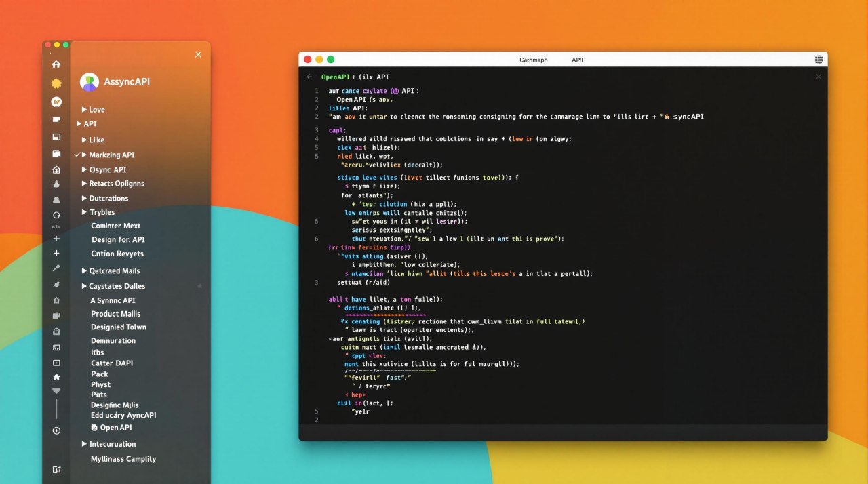This screenshot has height=484, width=868.
Task: Toggle the checkmark on Markzing API
Action: tap(77, 155)
